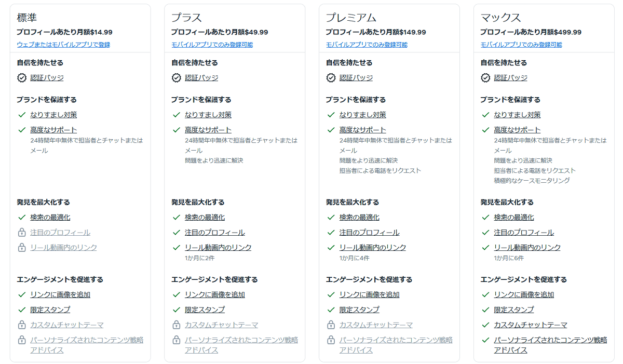Image resolution: width=623 pixels, height=364 pixels.
Task: Click checkmark beside なりすまし対策 in プラス plan
Action: click(x=177, y=115)
